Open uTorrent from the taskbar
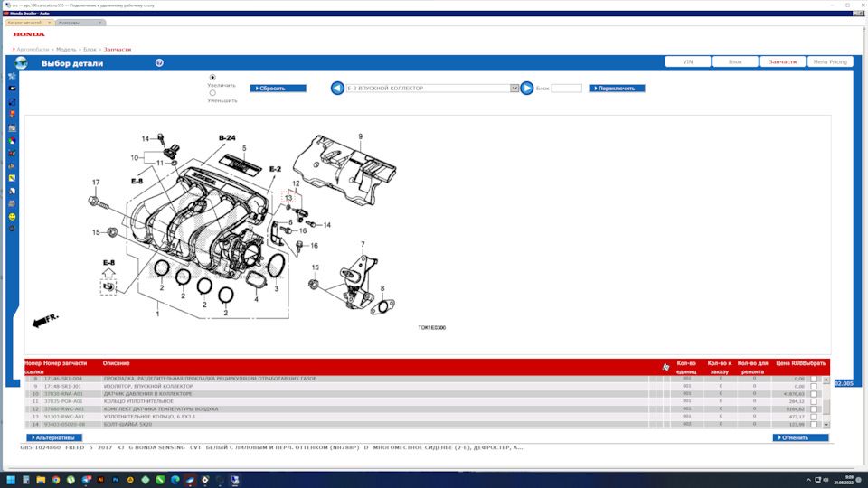 click(71, 480)
